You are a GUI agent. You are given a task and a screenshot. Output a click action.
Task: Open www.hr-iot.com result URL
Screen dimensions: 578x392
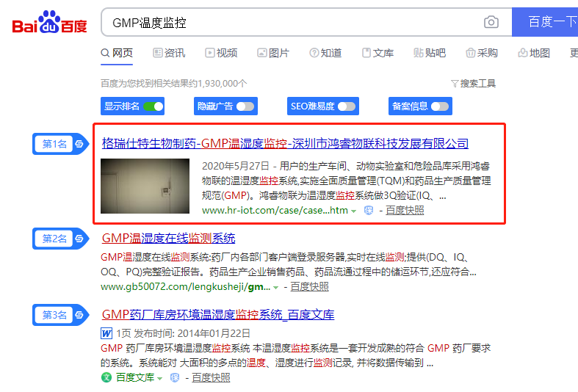click(275, 211)
